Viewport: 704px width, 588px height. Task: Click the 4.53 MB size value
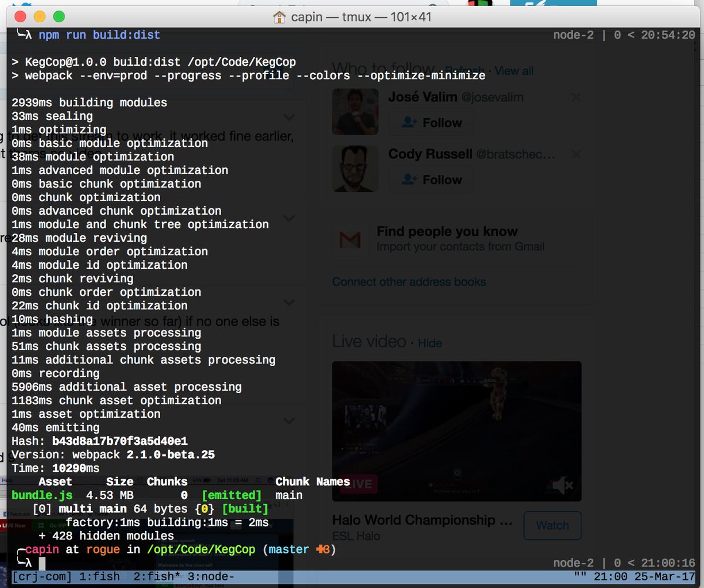point(110,495)
